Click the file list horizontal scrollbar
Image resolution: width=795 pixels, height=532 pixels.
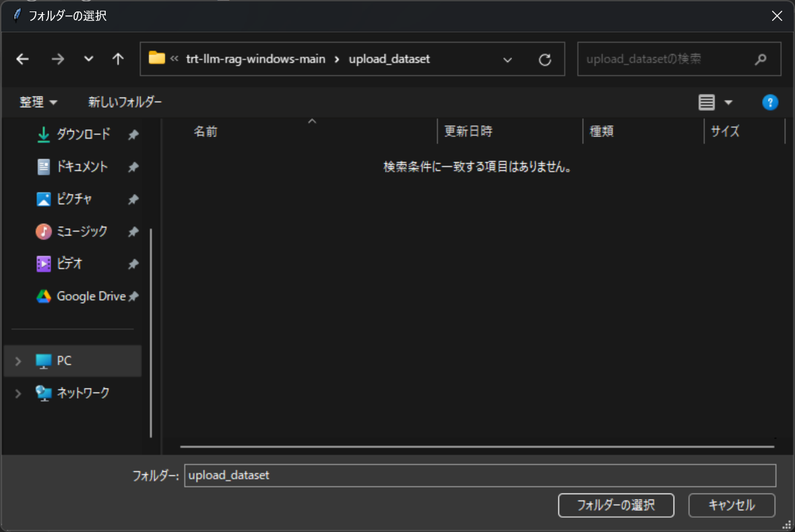(477, 447)
